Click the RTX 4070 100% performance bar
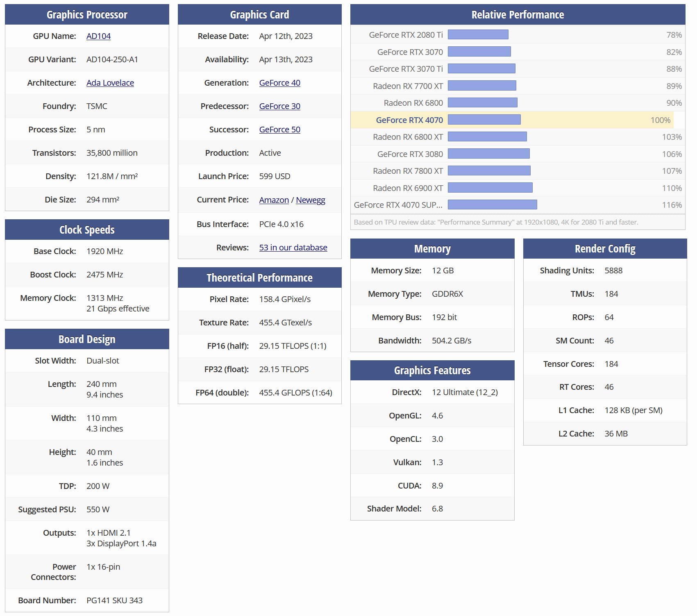The height and width of the screenshot is (616, 697). 484,119
